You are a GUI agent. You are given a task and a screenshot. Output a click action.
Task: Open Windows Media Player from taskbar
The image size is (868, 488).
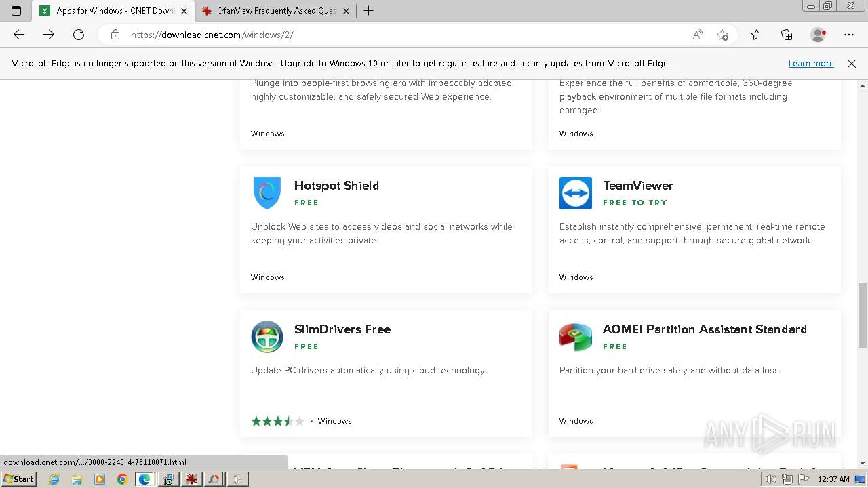click(100, 479)
